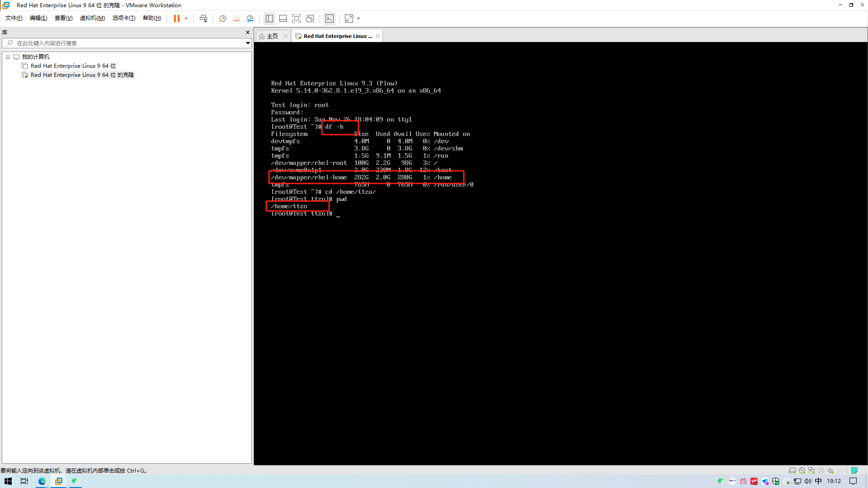Open the network tray icon
Screen dimensions: 868x488
[797, 481]
